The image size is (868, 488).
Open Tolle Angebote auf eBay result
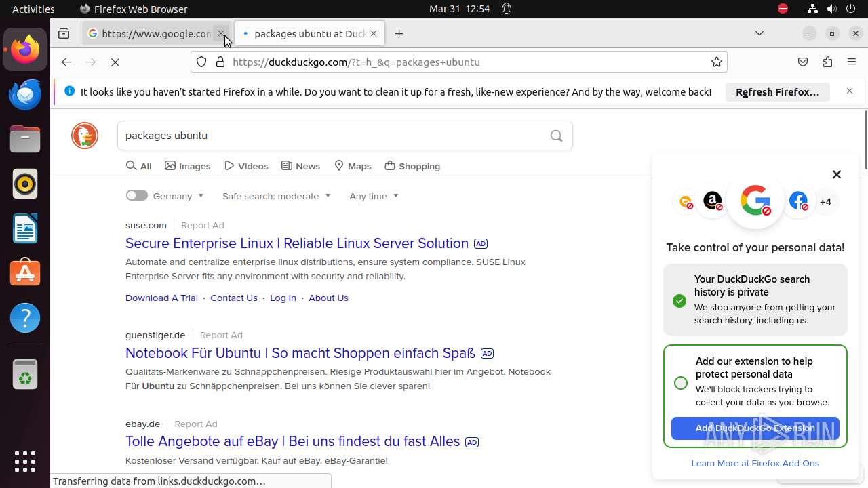pos(292,441)
